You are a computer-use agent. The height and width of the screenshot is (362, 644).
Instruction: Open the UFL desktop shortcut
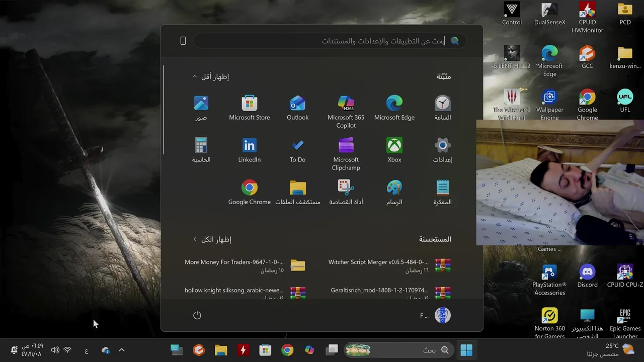pyautogui.click(x=625, y=101)
